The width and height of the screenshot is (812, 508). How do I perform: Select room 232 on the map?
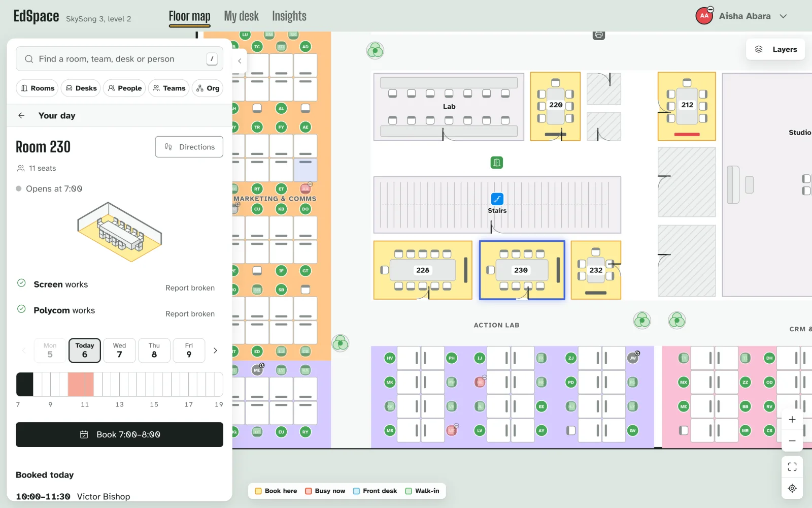coord(596,270)
